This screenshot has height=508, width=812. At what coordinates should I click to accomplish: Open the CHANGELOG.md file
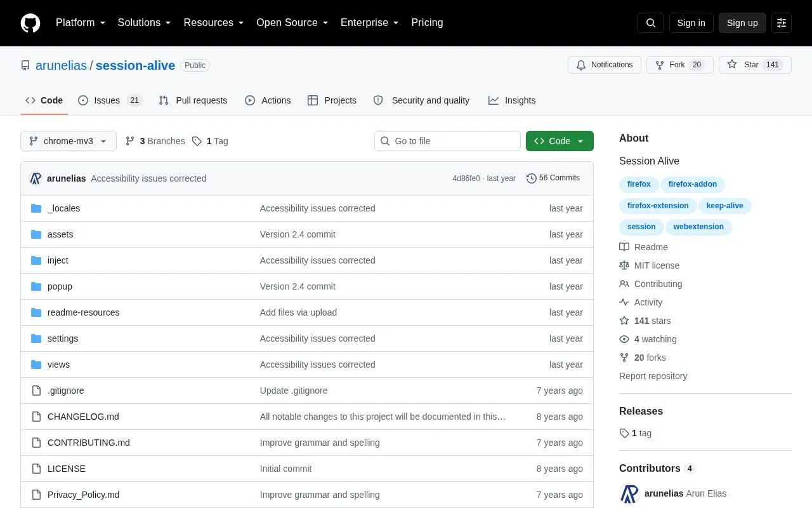[83, 417]
